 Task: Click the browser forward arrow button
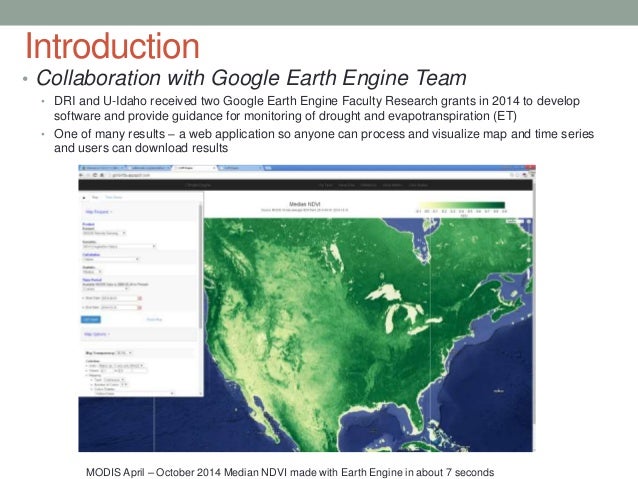pyautogui.click(x=87, y=175)
